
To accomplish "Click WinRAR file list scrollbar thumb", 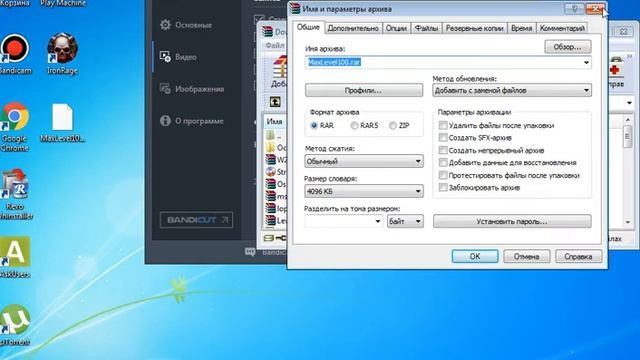I will (627, 136).
